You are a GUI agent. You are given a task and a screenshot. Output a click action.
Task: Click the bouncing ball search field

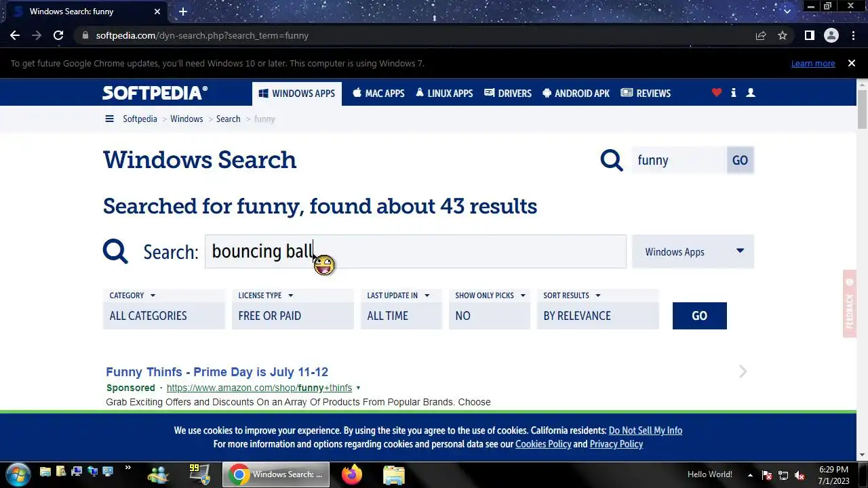(416, 251)
